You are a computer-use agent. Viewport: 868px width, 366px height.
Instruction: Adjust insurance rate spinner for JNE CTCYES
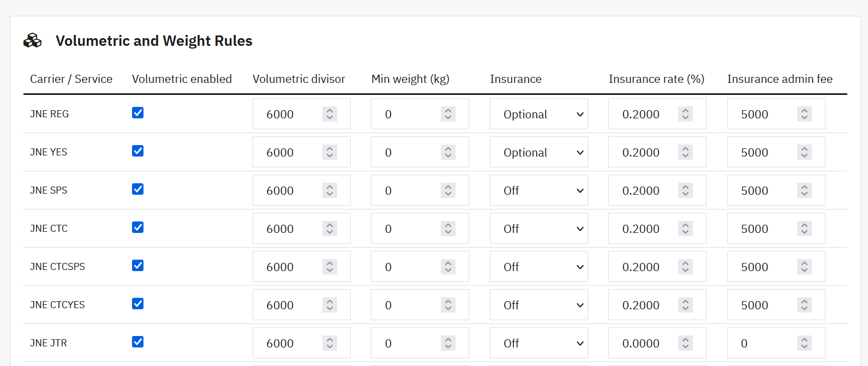[685, 305]
